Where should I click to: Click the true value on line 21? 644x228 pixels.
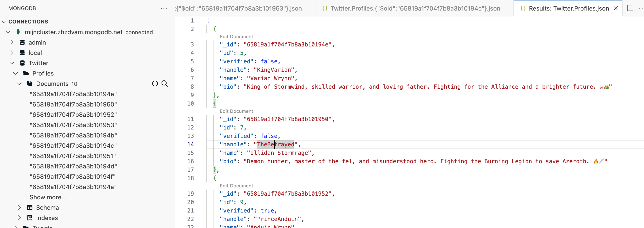point(267,210)
